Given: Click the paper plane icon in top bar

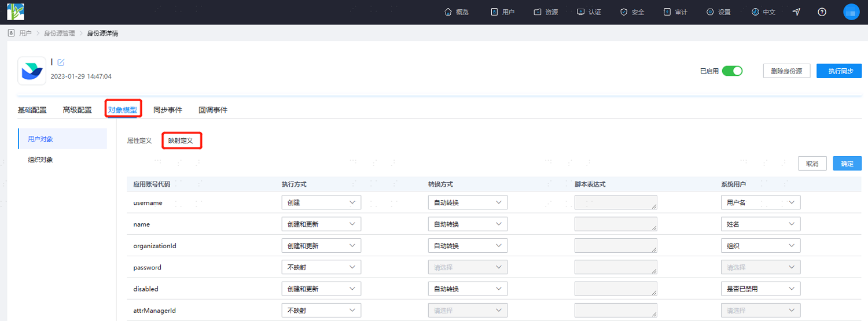Looking at the screenshot, I should point(797,12).
